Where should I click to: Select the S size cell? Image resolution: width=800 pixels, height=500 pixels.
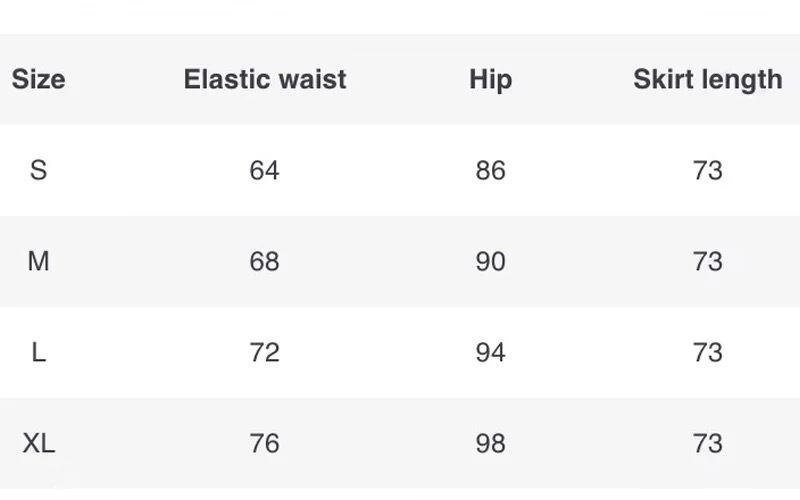click(x=38, y=170)
